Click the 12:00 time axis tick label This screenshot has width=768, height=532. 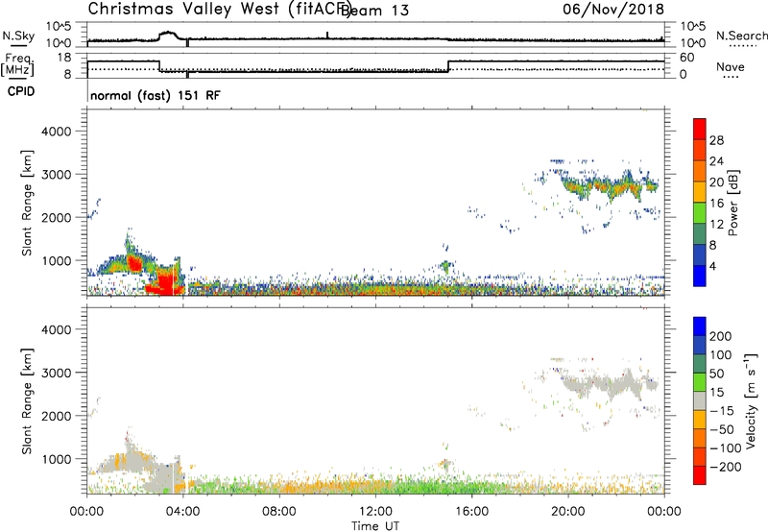tap(375, 512)
